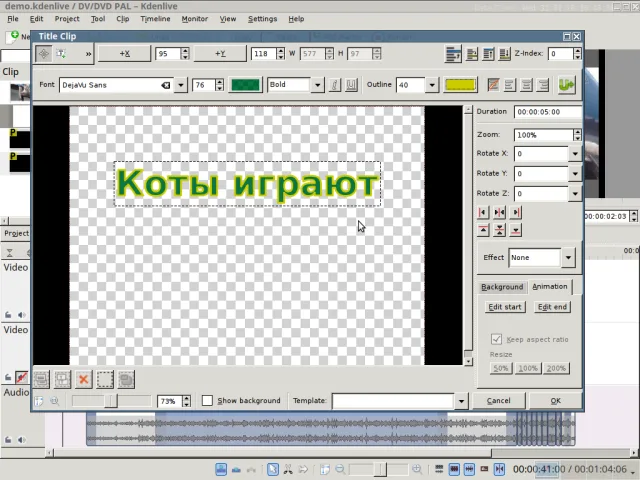Switch to the Animation tab
Screen dimensions: 640x480
tap(549, 287)
